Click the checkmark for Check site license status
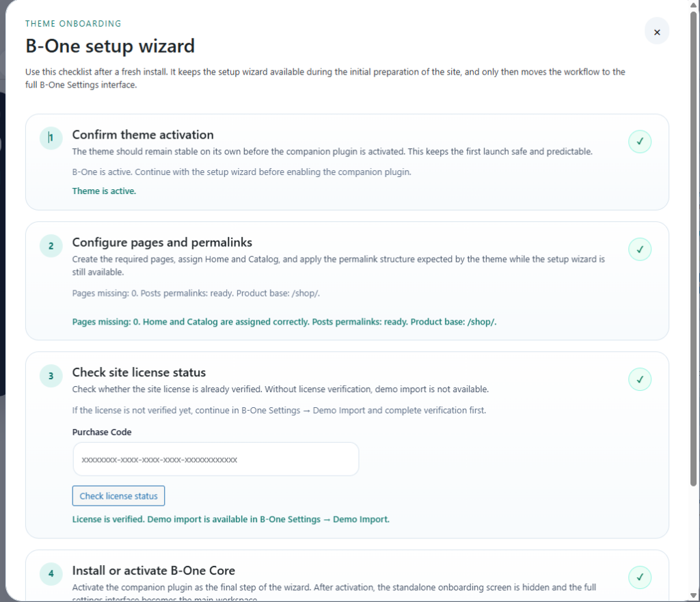This screenshot has width=700, height=602. pos(640,379)
